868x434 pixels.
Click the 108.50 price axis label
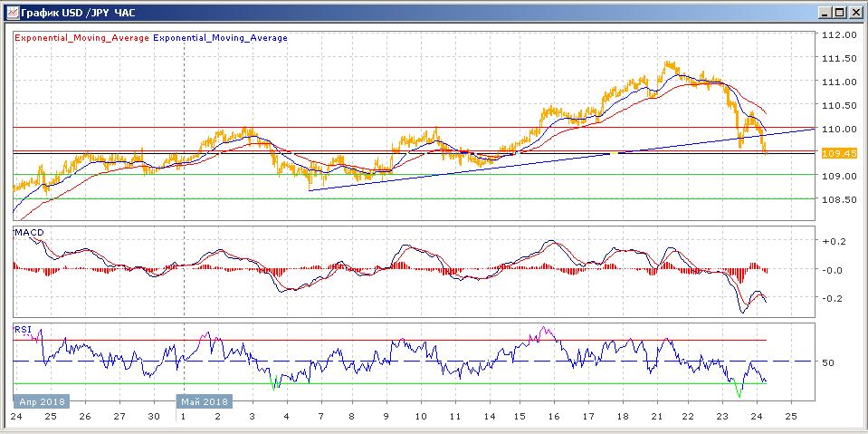[x=838, y=199]
